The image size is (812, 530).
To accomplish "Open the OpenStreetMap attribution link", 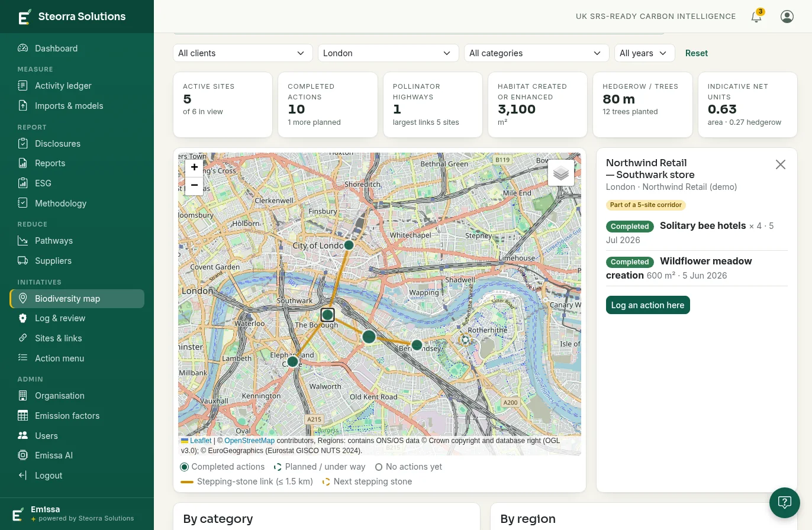I will [249, 441].
